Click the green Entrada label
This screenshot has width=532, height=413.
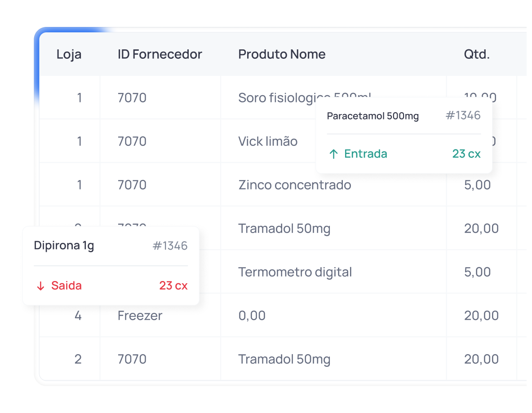point(365,154)
